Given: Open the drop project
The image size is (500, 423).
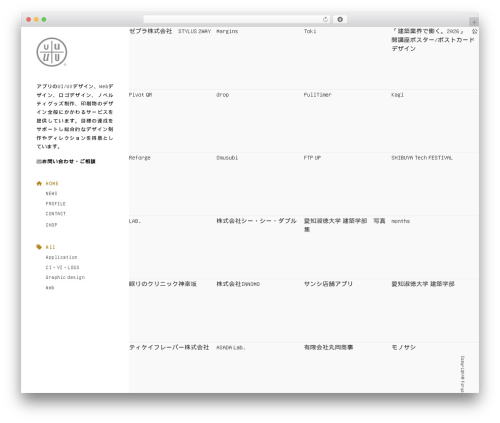Looking at the screenshot, I should (222, 95).
